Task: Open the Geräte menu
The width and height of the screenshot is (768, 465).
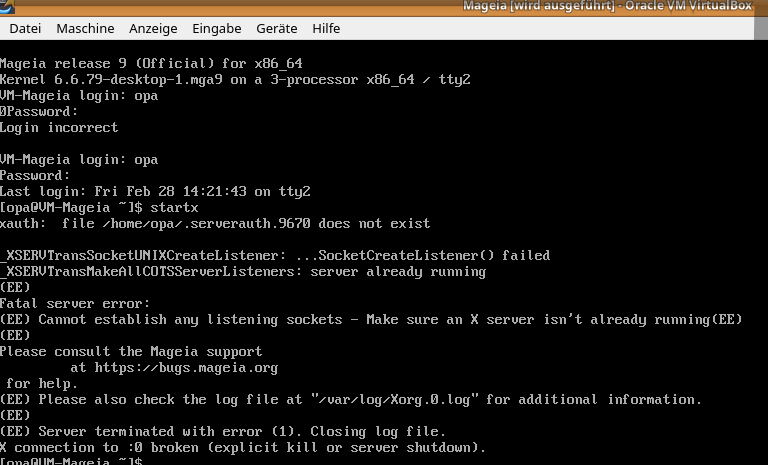Action: [276, 28]
